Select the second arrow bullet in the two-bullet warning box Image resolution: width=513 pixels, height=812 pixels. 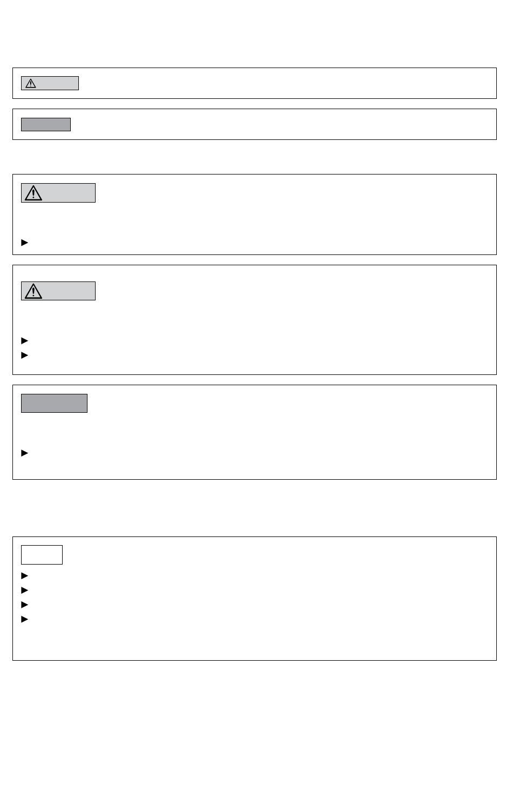coord(24,355)
